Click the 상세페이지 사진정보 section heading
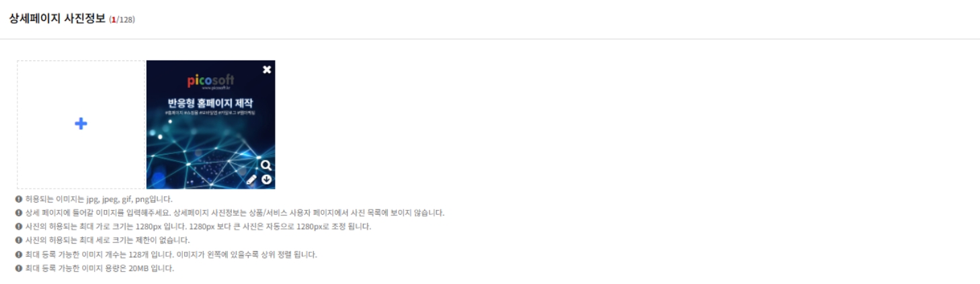This screenshot has height=284, width=980. (57, 19)
